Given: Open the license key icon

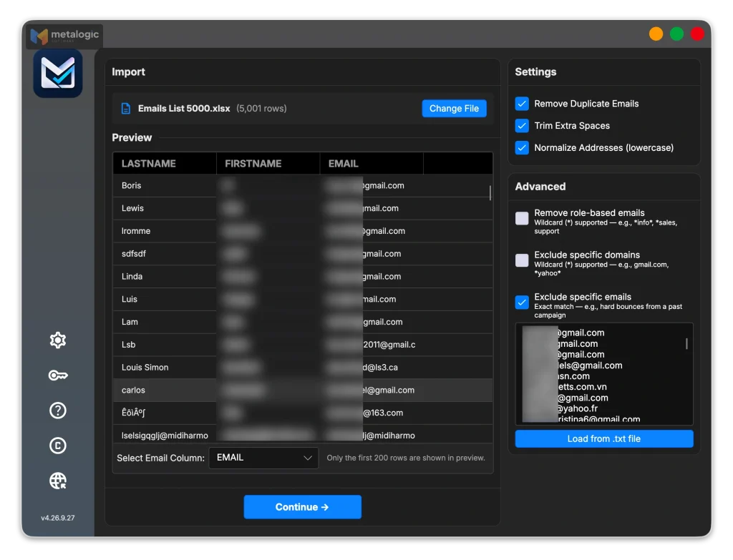Looking at the screenshot, I should 58,375.
